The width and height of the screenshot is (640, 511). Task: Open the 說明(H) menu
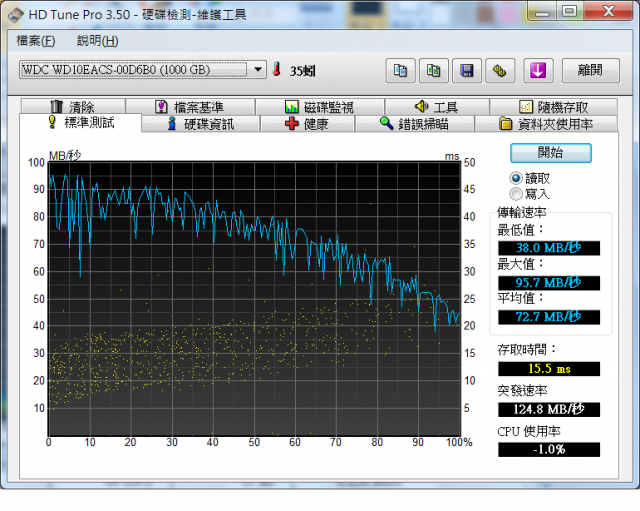coord(98,41)
